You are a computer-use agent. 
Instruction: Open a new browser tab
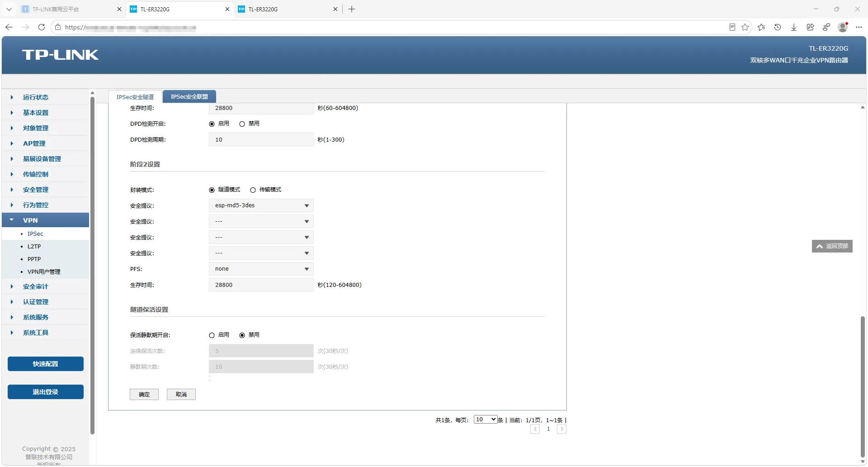pyautogui.click(x=352, y=9)
